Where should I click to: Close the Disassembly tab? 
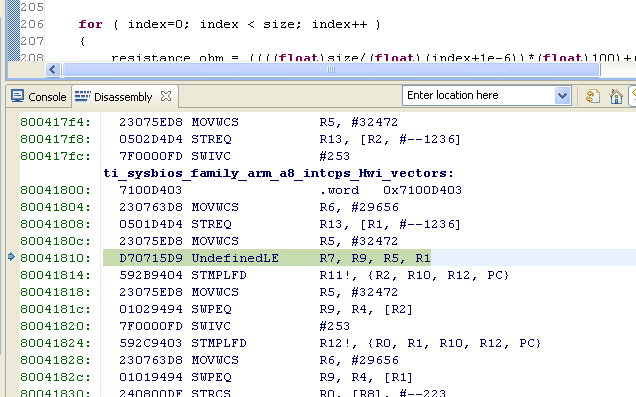(x=166, y=97)
